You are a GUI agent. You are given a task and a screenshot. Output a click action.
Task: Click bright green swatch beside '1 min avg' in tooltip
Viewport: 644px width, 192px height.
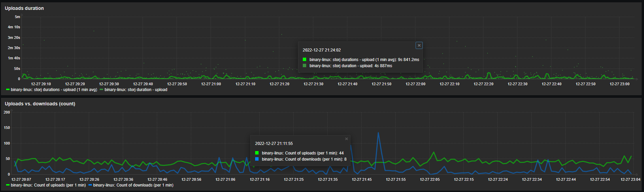(x=304, y=60)
